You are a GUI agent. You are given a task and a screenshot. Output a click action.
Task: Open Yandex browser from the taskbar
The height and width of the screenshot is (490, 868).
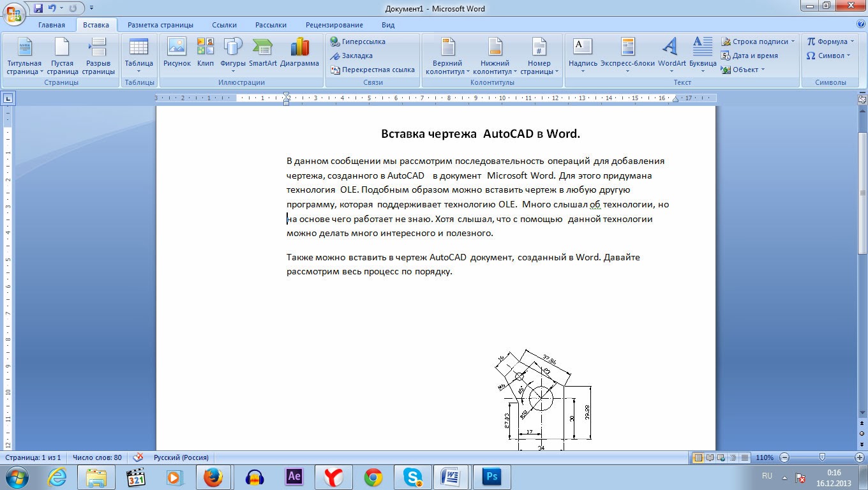[334, 477]
